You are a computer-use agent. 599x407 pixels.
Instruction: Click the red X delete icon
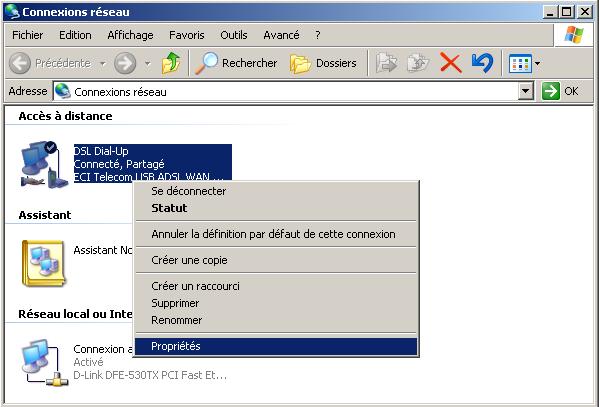(451, 63)
